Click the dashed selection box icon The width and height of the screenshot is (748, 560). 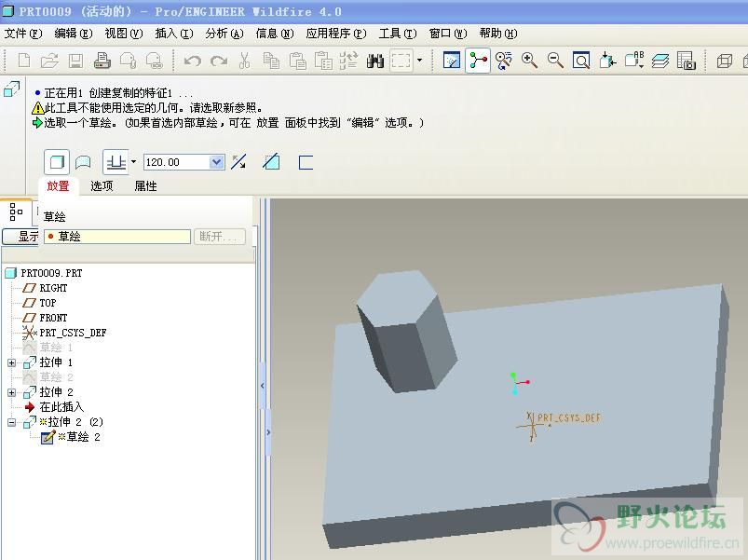[401, 61]
